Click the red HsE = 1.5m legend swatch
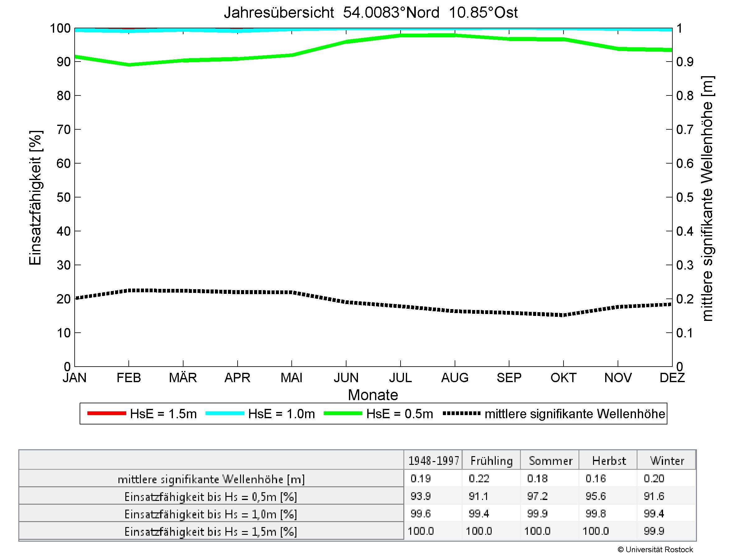 pyautogui.click(x=106, y=413)
